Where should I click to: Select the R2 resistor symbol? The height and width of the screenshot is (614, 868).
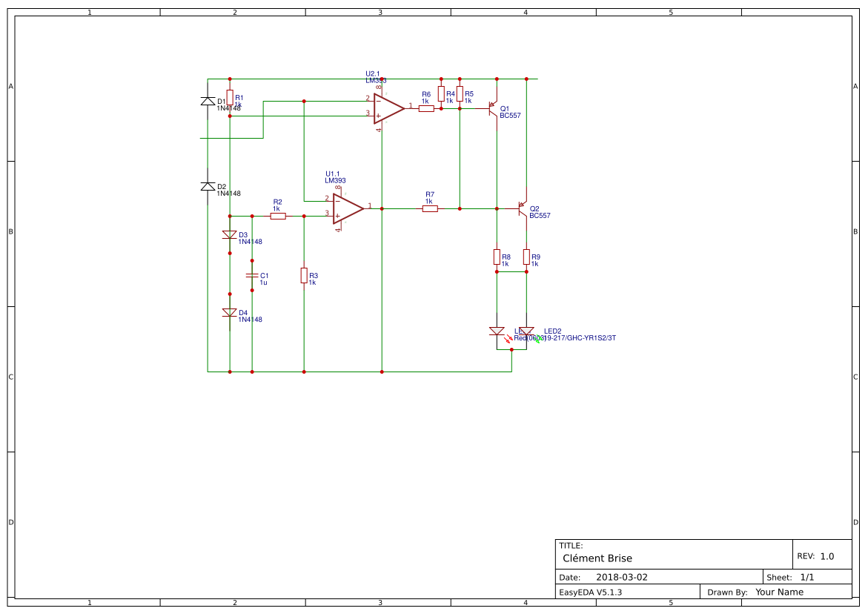pos(278,216)
